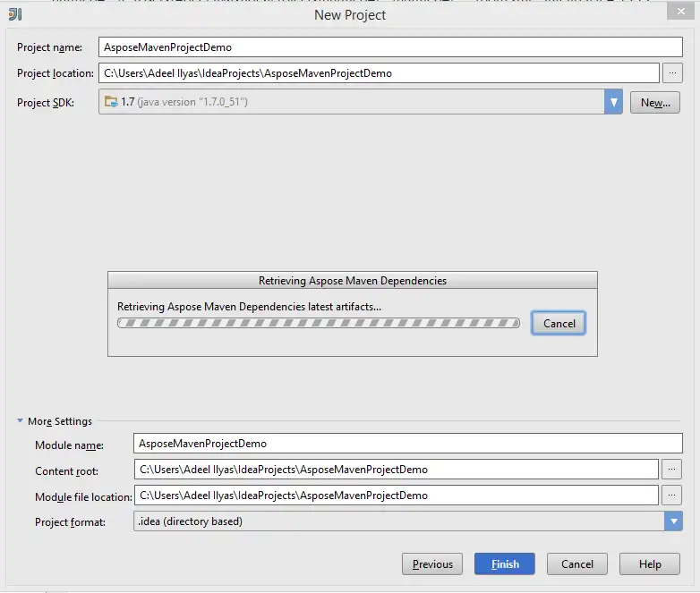Close the New Project dialog
The image size is (700, 593).
681,11
